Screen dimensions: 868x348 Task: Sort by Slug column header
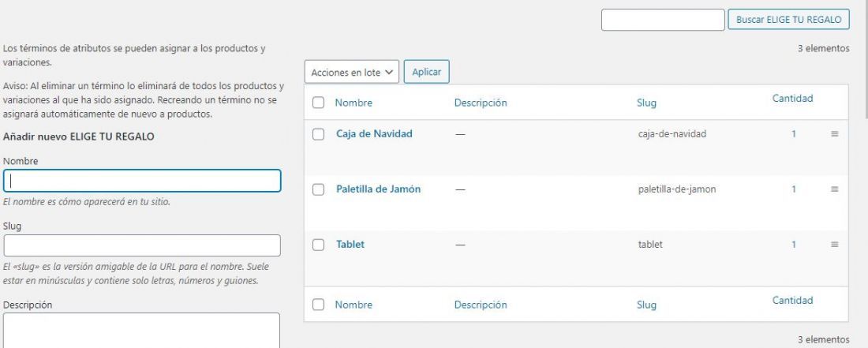646,103
